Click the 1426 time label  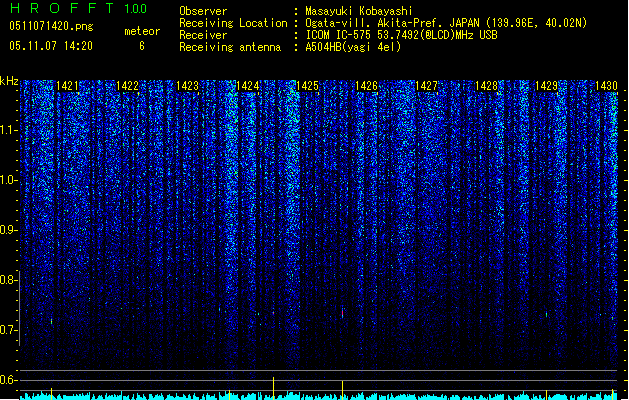[367, 86]
